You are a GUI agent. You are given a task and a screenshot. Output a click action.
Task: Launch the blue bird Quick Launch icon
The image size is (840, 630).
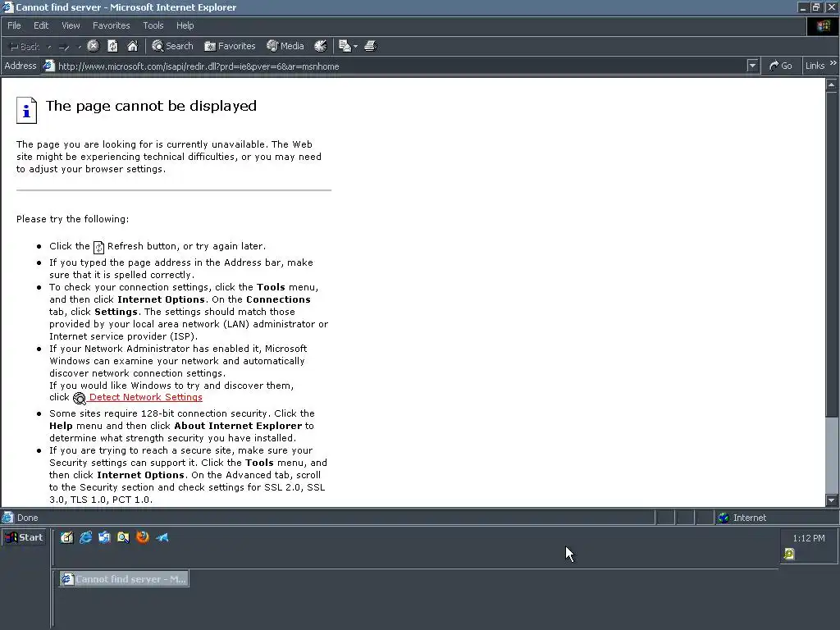162,537
